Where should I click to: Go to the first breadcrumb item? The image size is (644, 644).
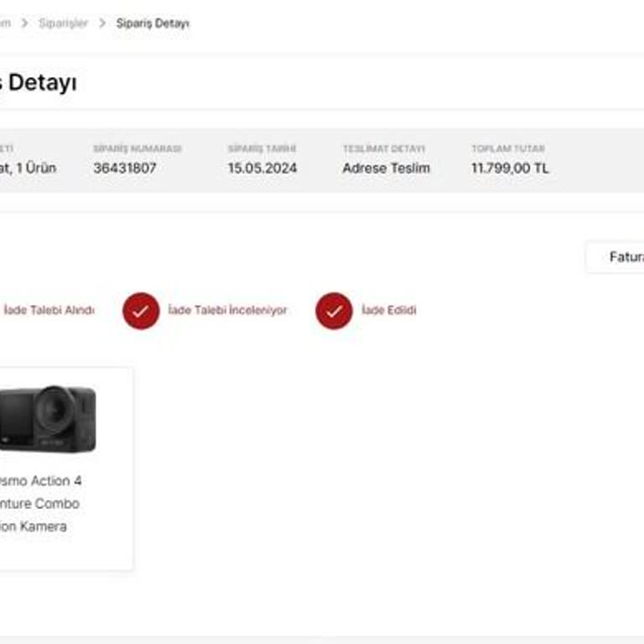4,23
